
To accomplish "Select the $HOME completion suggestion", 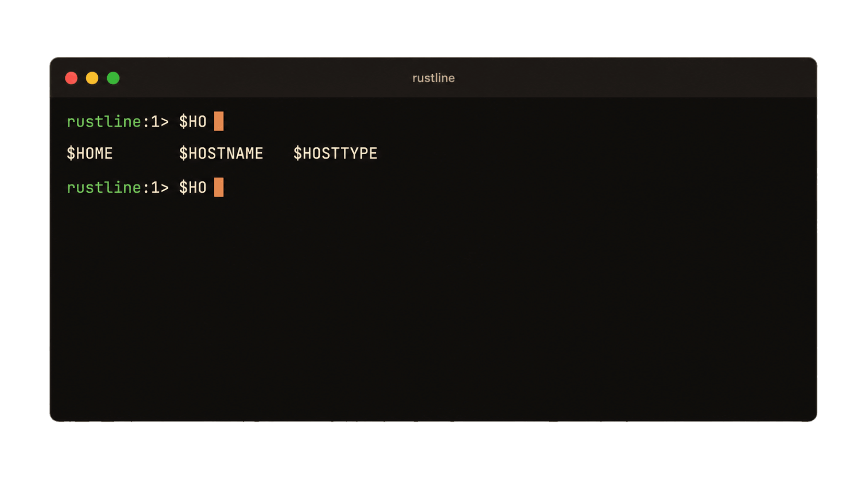I will (90, 154).
